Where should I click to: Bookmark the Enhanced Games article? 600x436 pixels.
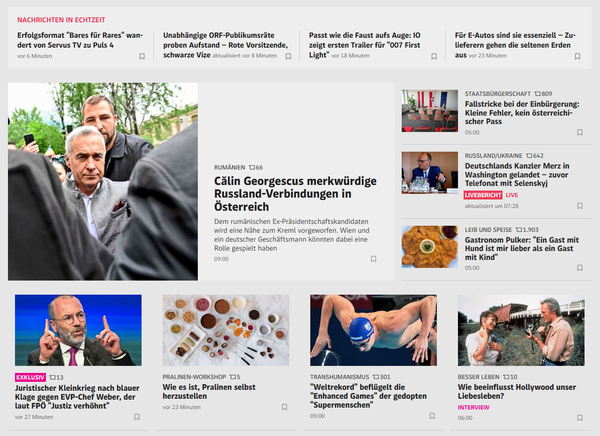click(x=432, y=416)
